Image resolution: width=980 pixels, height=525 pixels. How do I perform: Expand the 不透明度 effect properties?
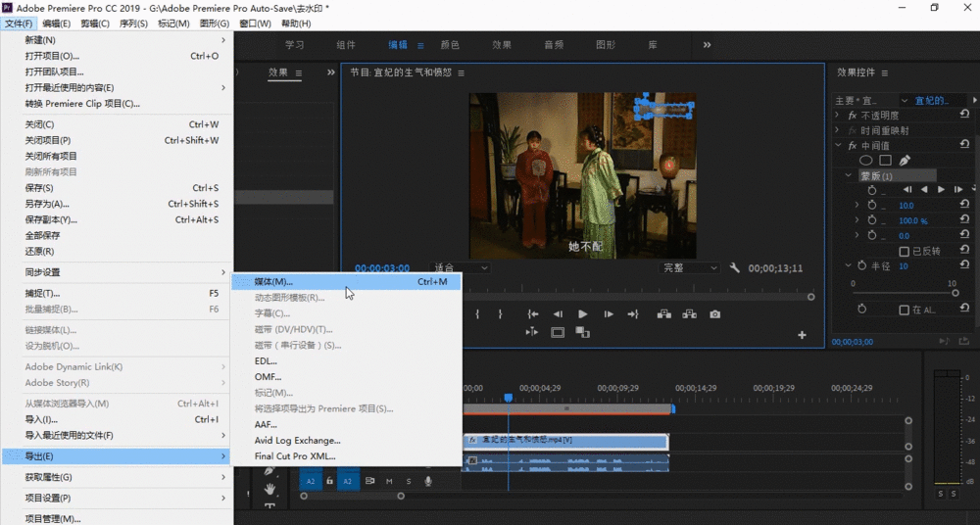[x=838, y=115]
